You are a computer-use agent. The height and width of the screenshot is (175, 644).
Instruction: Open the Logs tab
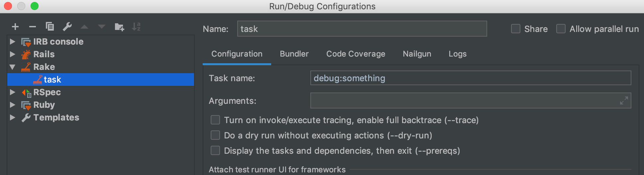click(458, 54)
